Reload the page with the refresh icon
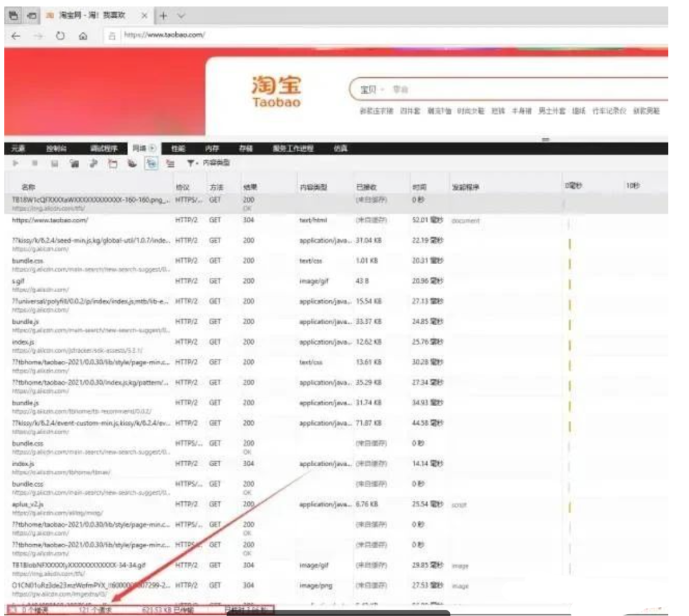Screen dimensions: 689x616 click(60, 36)
